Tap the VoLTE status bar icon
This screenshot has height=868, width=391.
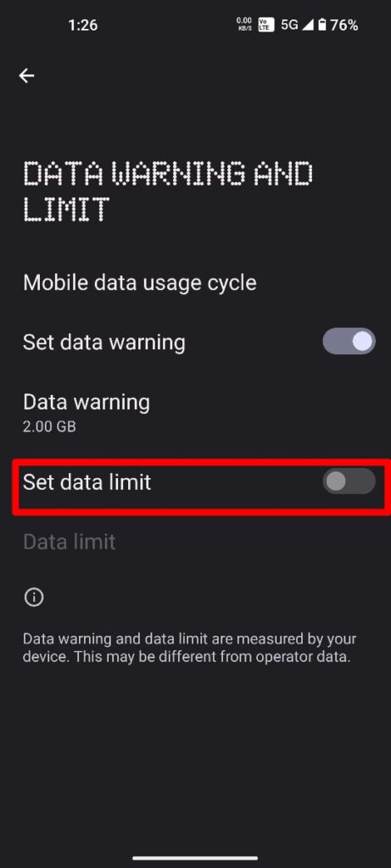coord(265,25)
